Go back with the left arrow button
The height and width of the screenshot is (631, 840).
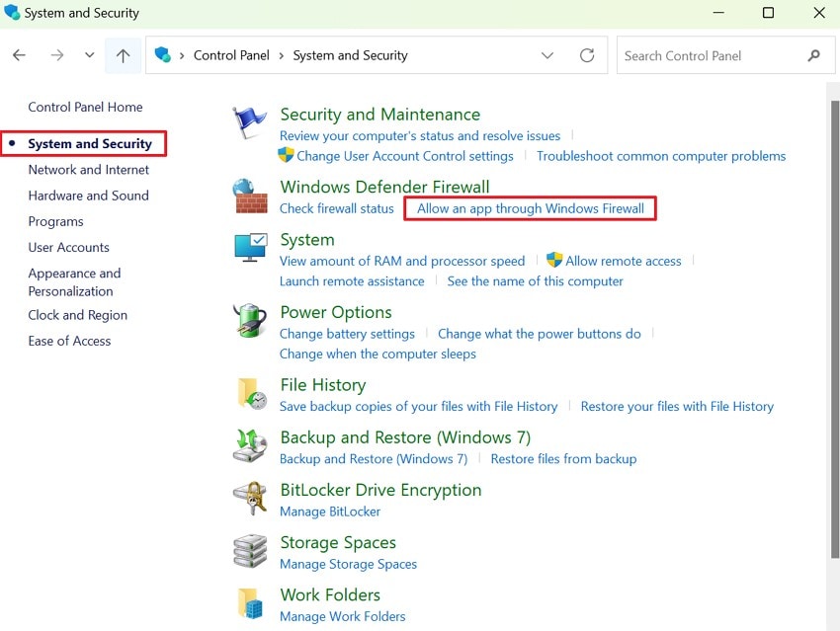pos(20,55)
